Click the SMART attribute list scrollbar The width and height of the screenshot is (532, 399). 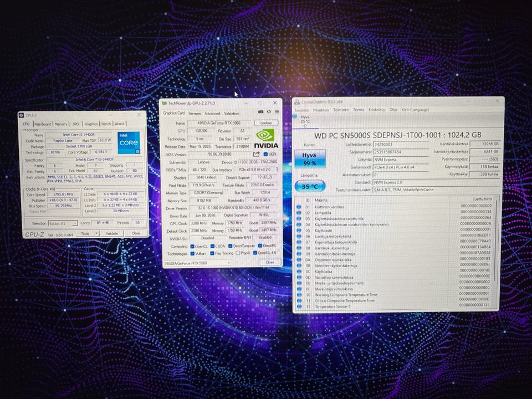pos(496,241)
